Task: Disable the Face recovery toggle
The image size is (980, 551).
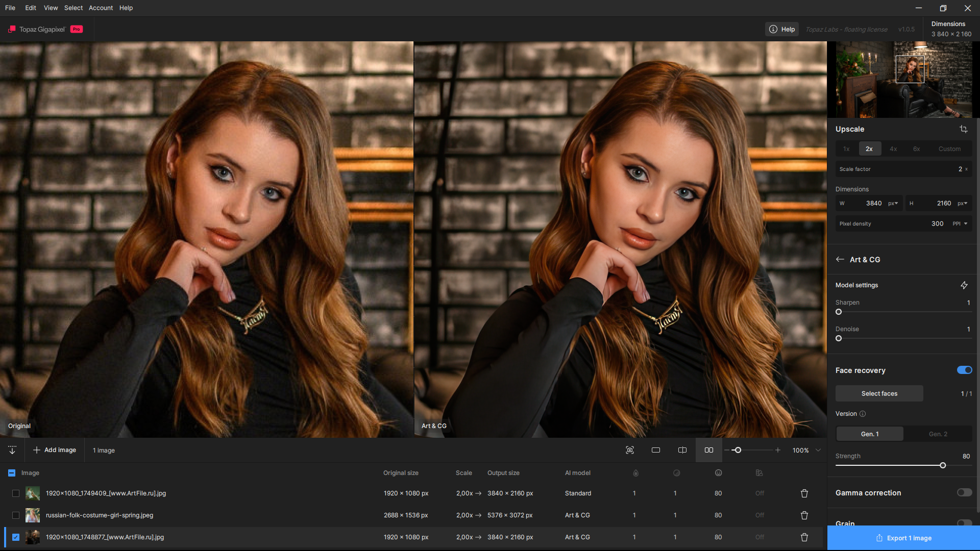Action: 964,370
